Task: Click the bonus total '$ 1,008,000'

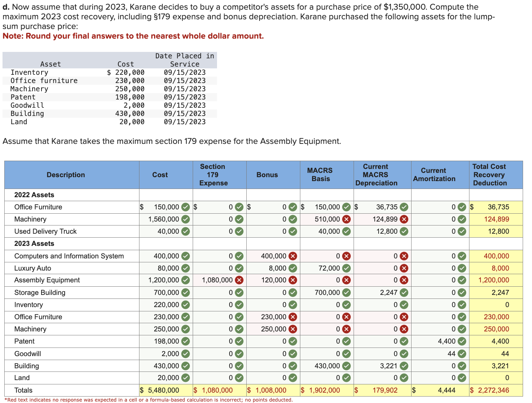Action: (x=267, y=390)
